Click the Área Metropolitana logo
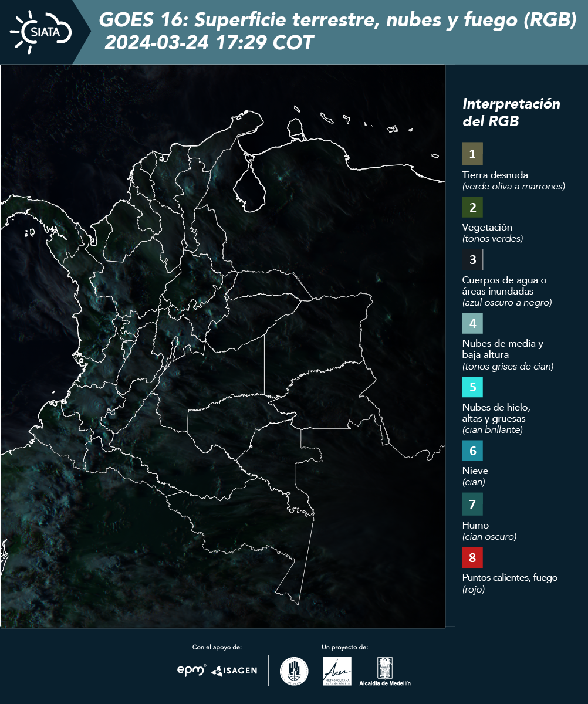This screenshot has width=588, height=704. [x=337, y=671]
